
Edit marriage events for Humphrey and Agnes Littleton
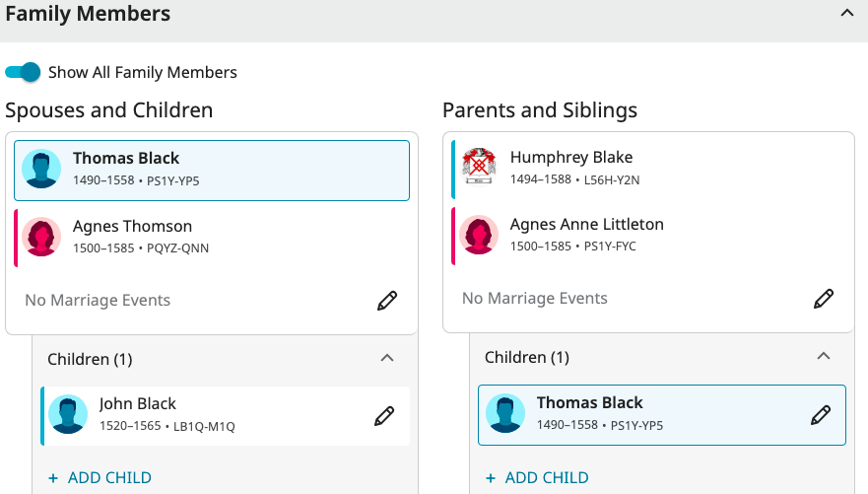pyautogui.click(x=824, y=299)
